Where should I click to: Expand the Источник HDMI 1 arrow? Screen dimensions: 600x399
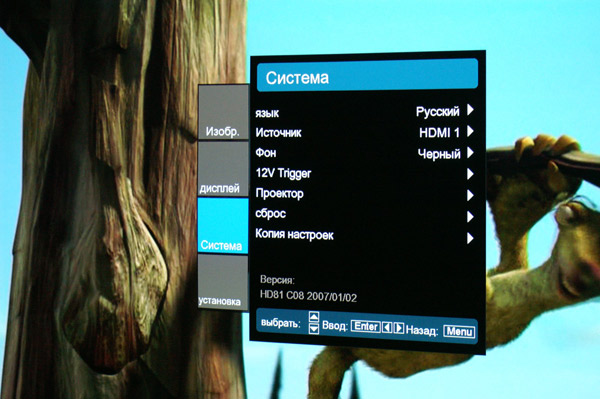[x=470, y=132]
